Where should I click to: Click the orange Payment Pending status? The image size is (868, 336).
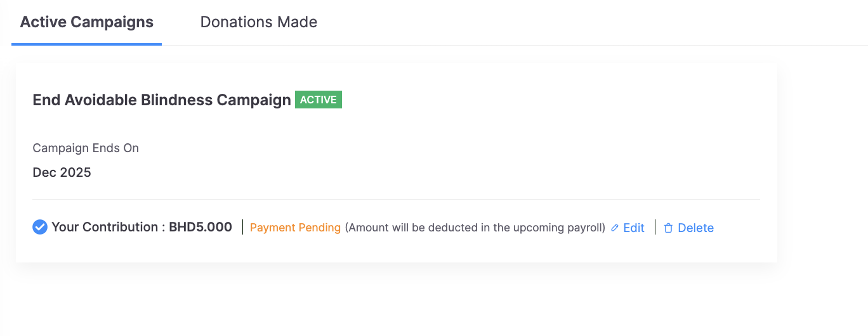(x=295, y=228)
